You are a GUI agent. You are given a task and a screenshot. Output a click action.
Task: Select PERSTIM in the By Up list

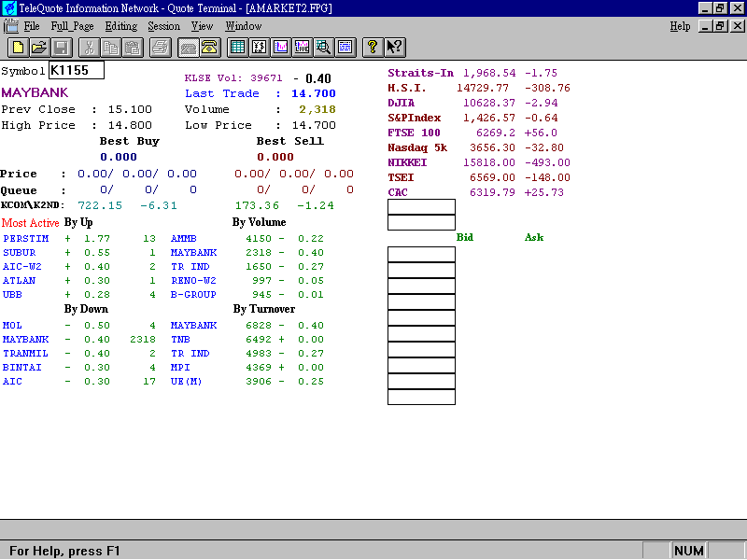pos(26,238)
